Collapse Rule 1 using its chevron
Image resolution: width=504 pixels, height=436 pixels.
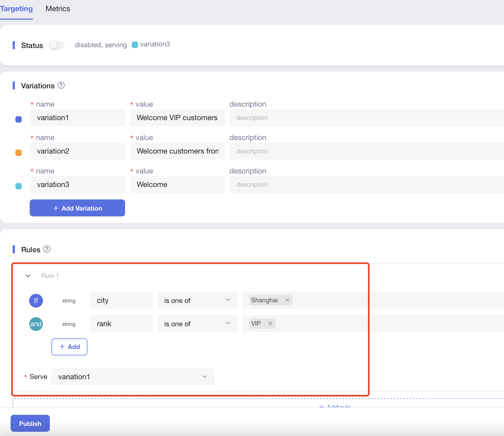tap(28, 276)
